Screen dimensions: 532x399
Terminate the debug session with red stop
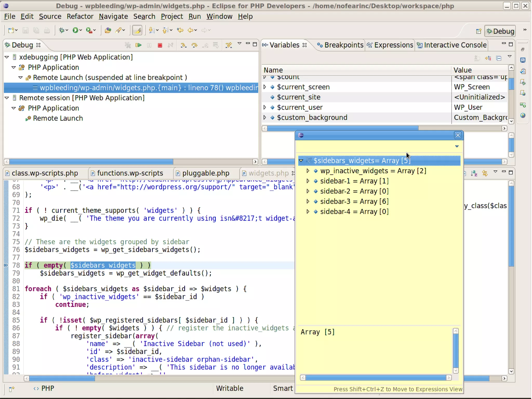point(160,45)
